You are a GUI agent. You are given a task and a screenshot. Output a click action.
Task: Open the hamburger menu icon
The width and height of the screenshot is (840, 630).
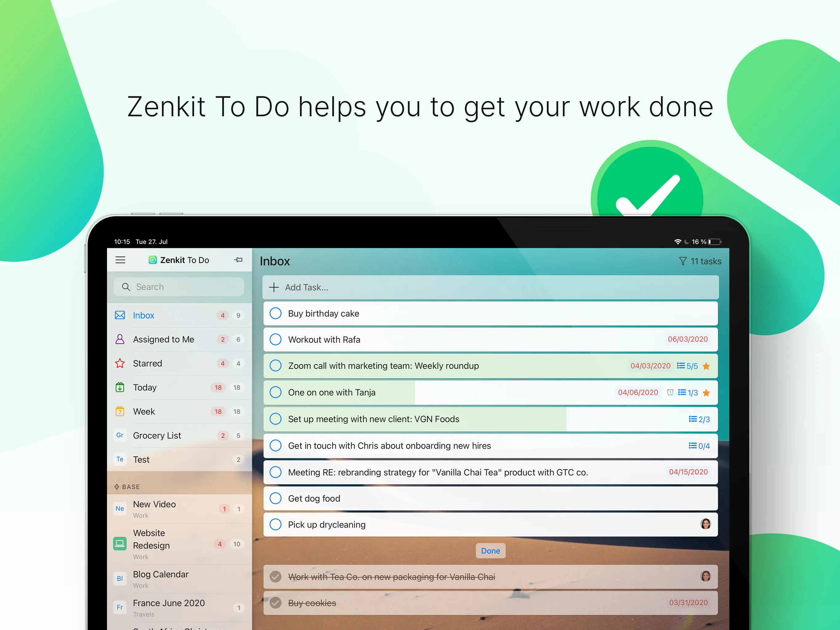point(121,260)
